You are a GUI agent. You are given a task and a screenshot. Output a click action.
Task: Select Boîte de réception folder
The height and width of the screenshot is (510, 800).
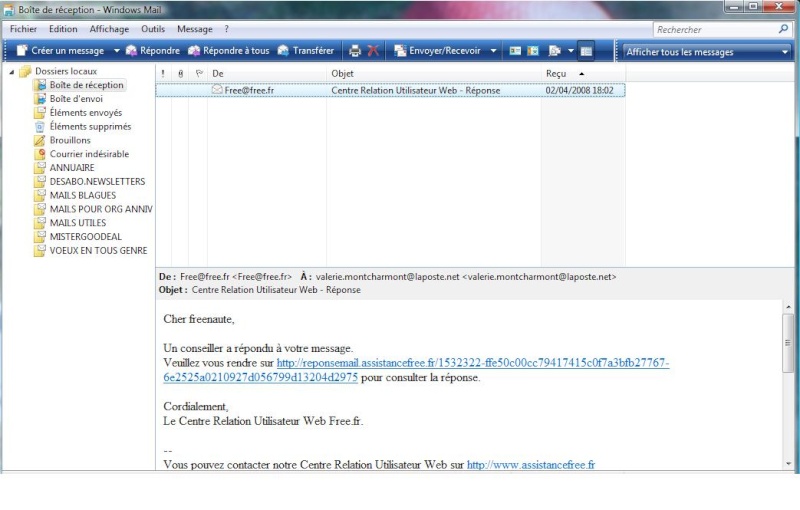(x=86, y=85)
